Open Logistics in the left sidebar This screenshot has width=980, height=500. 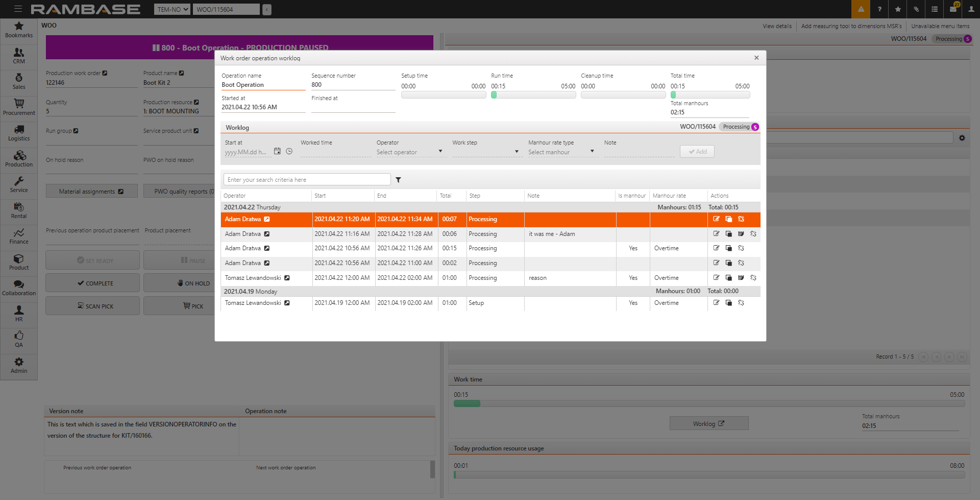[19, 133]
